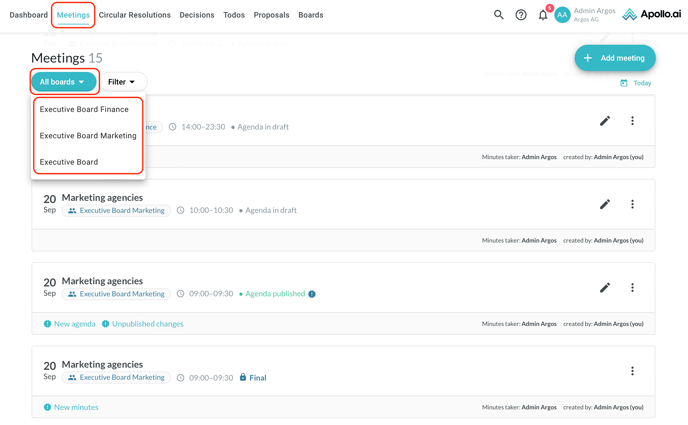Open the Filter dropdown
The width and height of the screenshot is (688, 425).
122,82
